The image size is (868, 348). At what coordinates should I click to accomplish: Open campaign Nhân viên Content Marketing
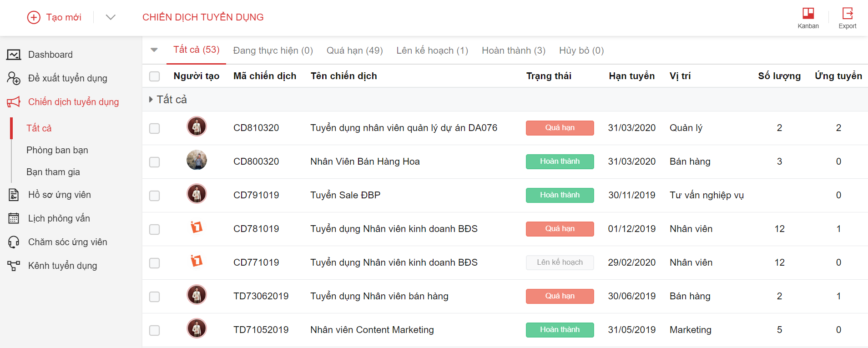(372, 330)
